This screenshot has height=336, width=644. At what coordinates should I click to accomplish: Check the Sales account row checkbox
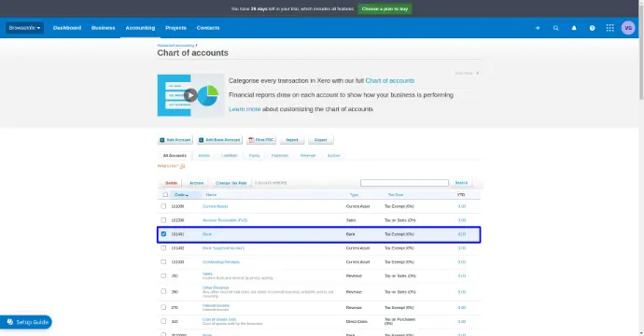[163, 276]
